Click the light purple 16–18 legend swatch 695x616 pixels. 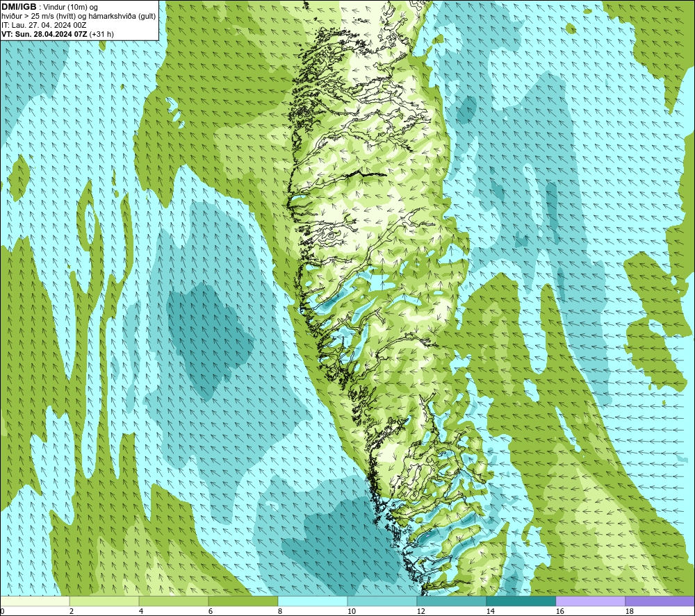[x=590, y=601]
